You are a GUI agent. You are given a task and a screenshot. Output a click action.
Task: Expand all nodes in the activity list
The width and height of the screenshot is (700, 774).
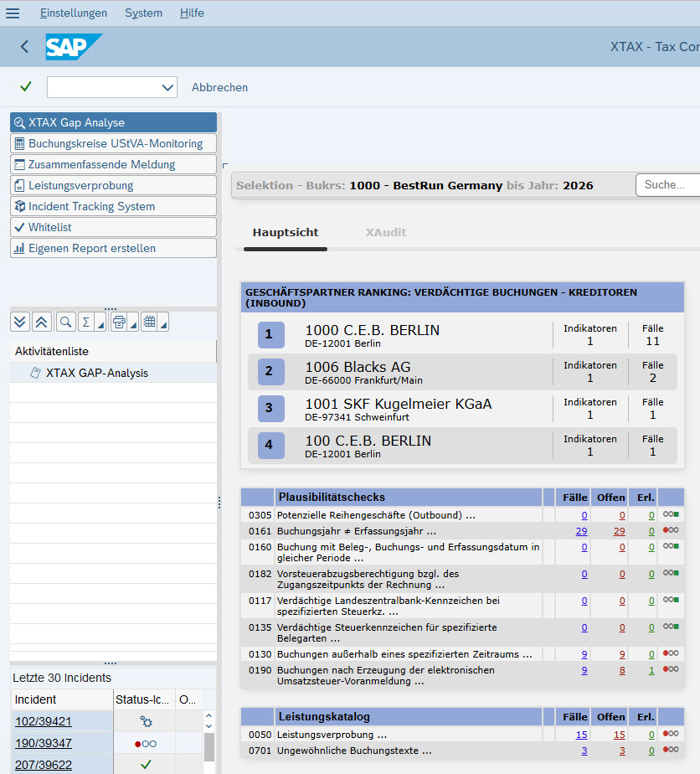(x=20, y=322)
